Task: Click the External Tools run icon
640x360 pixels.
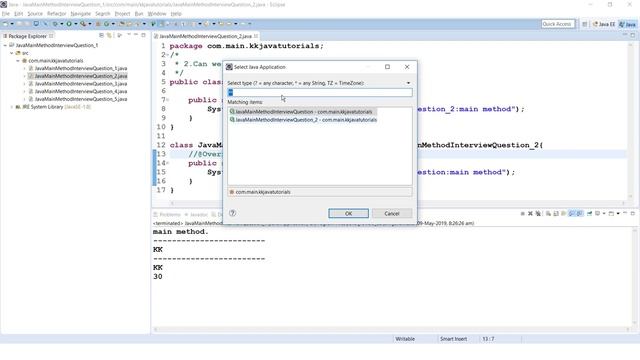Action: pos(83,24)
